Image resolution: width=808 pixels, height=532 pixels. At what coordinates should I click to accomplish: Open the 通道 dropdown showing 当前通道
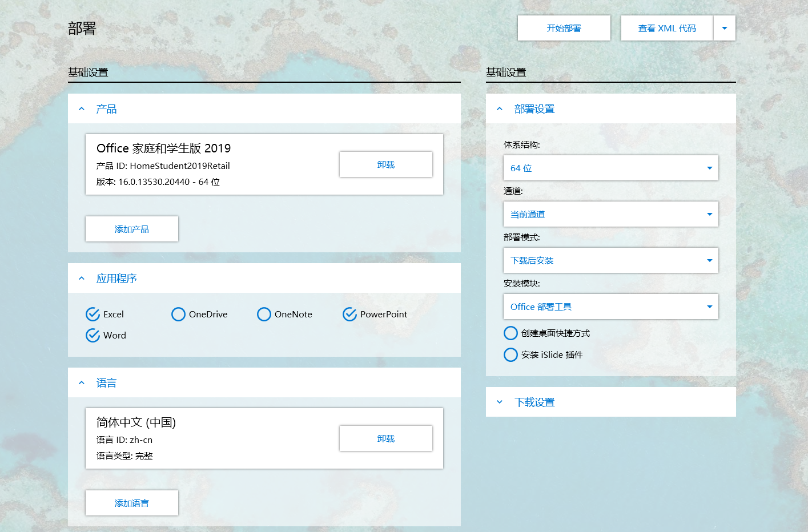[x=611, y=214]
